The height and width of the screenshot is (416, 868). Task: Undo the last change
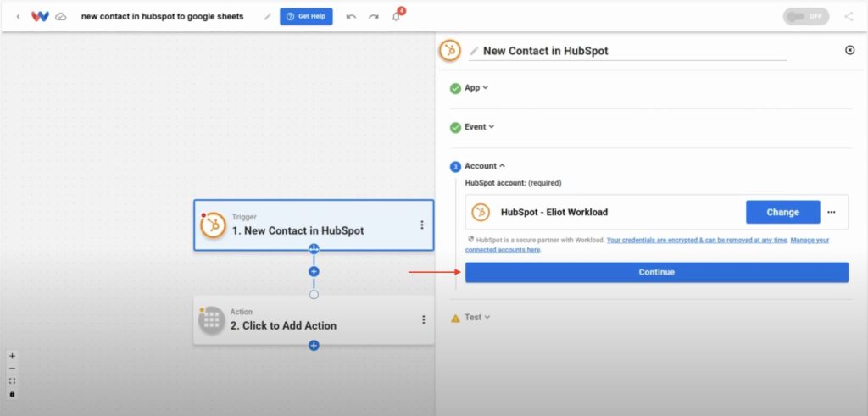coord(351,17)
